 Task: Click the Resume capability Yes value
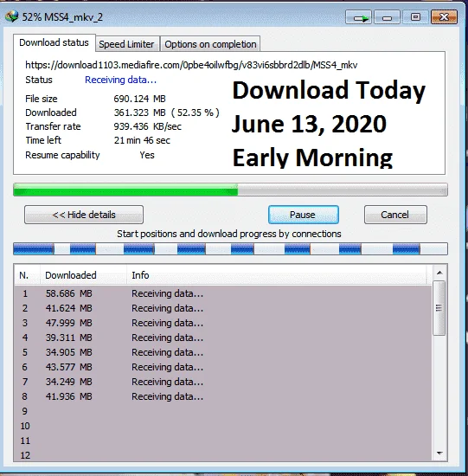(147, 155)
